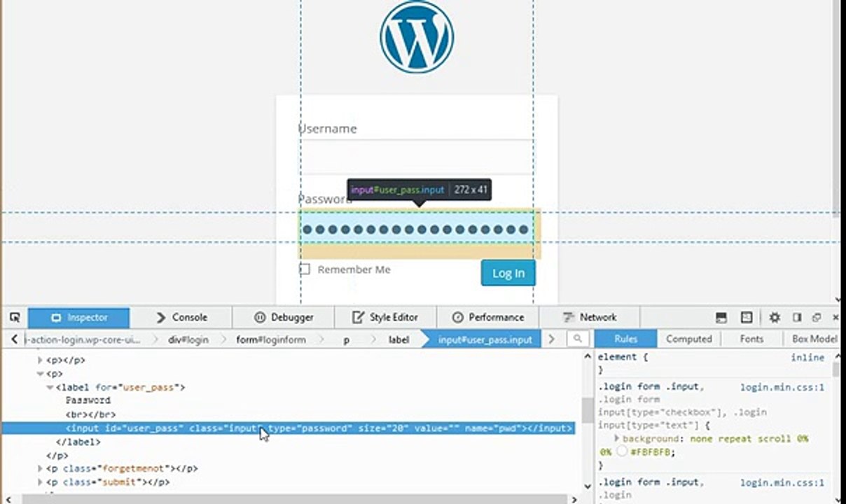Open the Debugger tab
Viewport: 846px width, 504px height.
(283, 317)
